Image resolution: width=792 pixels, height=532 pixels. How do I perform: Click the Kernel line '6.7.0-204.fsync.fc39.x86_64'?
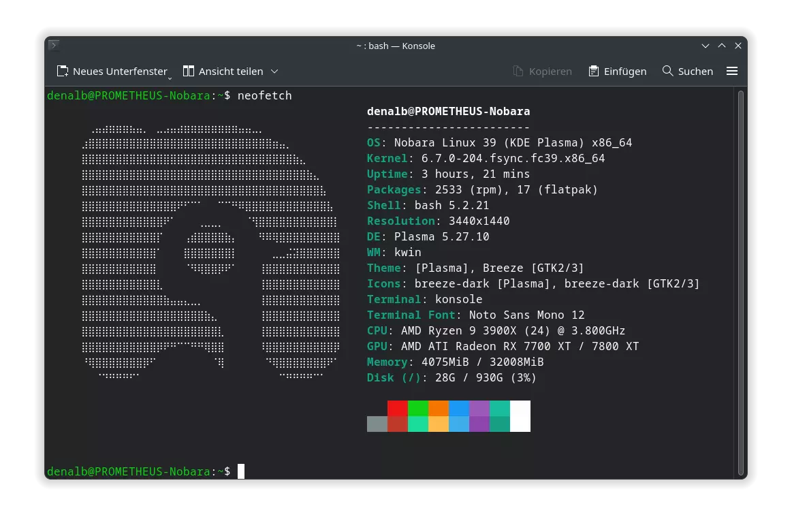pos(486,158)
